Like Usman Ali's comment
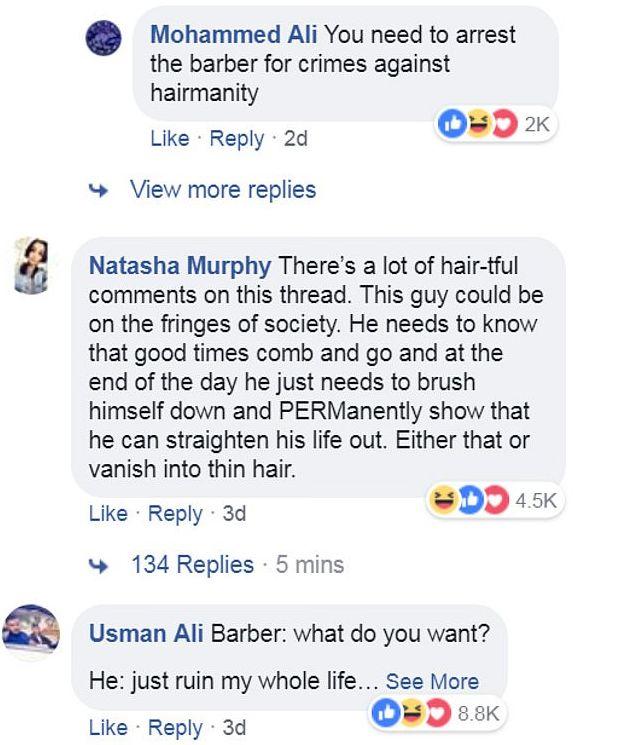The height and width of the screenshot is (745, 617). [x=108, y=727]
